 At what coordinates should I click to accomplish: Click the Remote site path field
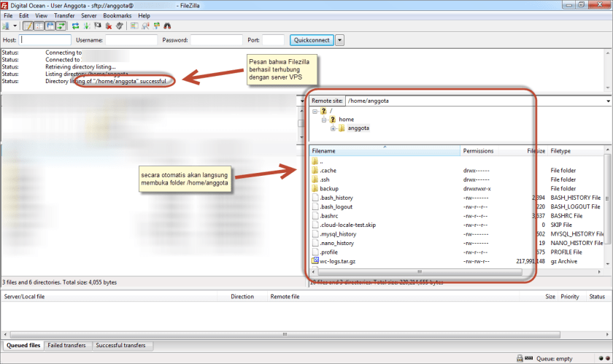(475, 101)
